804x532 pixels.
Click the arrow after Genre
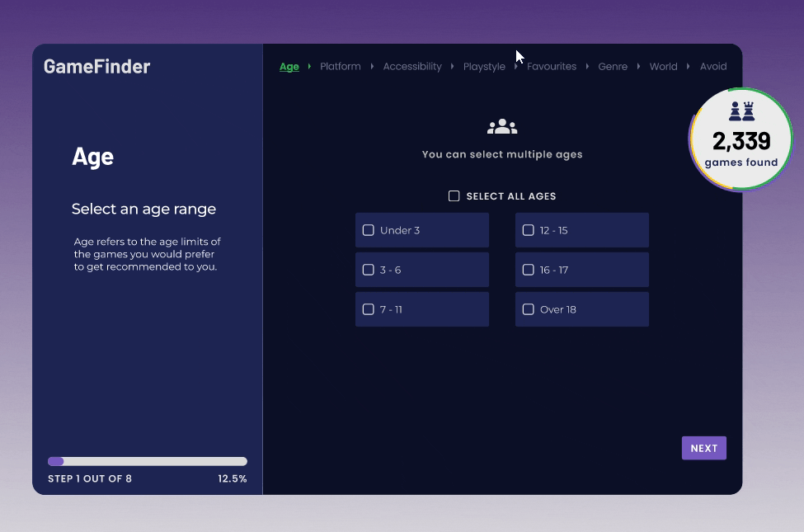point(637,66)
